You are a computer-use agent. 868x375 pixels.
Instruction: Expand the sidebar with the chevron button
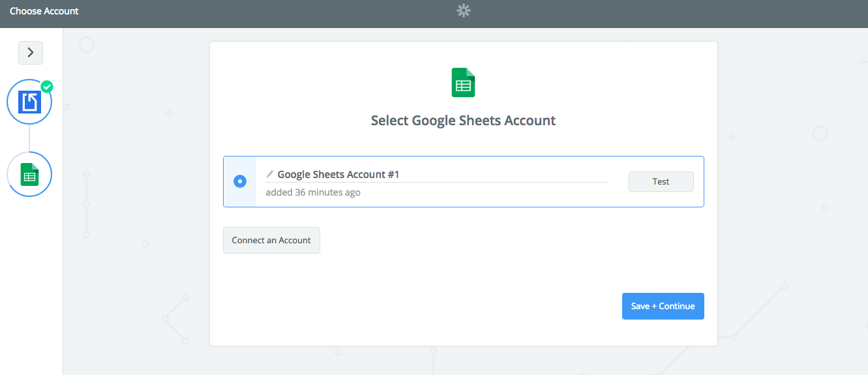point(31,53)
